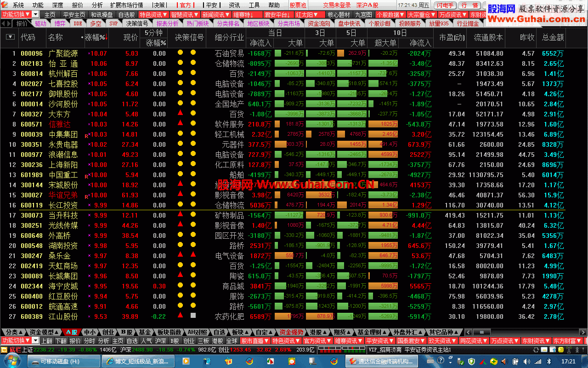
Task: Open table column dropdown arrow left of 代码
Action: 10,37
